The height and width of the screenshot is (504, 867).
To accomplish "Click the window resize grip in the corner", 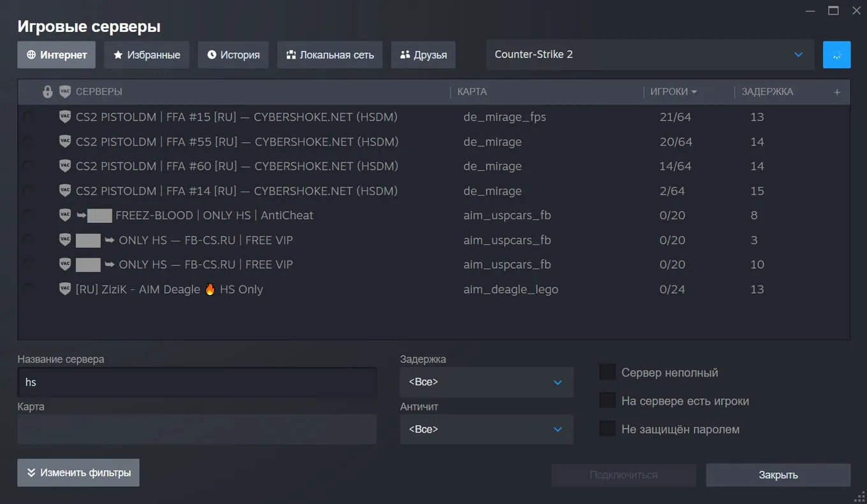I will (859, 496).
